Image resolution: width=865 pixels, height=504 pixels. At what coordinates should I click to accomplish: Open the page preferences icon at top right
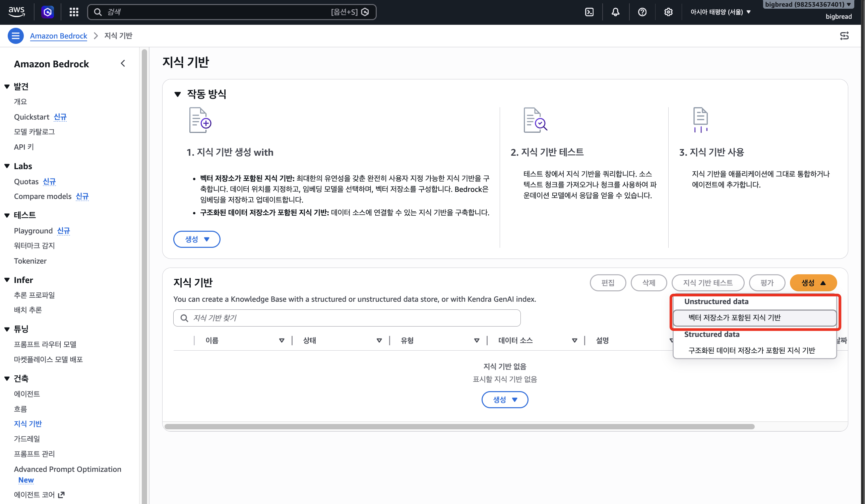click(x=844, y=36)
